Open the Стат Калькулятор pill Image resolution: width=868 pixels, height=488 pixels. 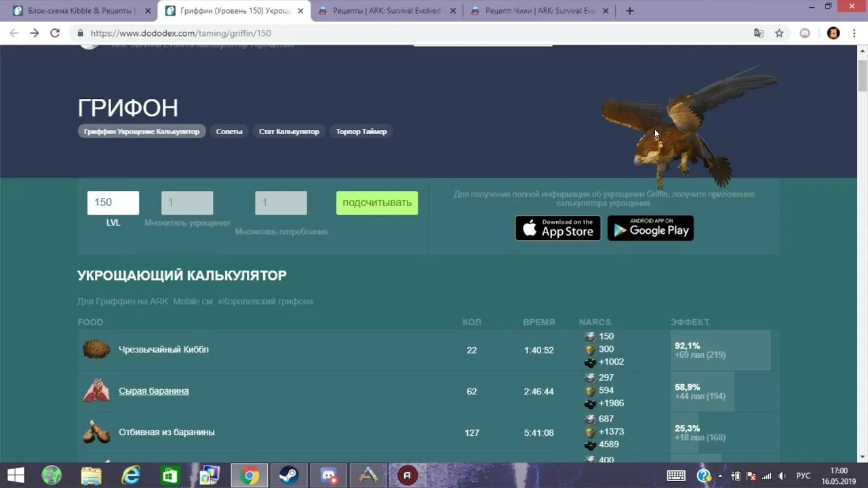(x=289, y=131)
